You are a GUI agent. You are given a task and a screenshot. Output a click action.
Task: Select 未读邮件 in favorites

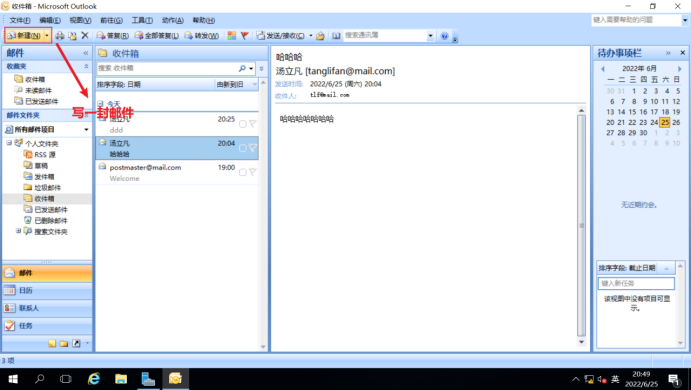(38, 90)
